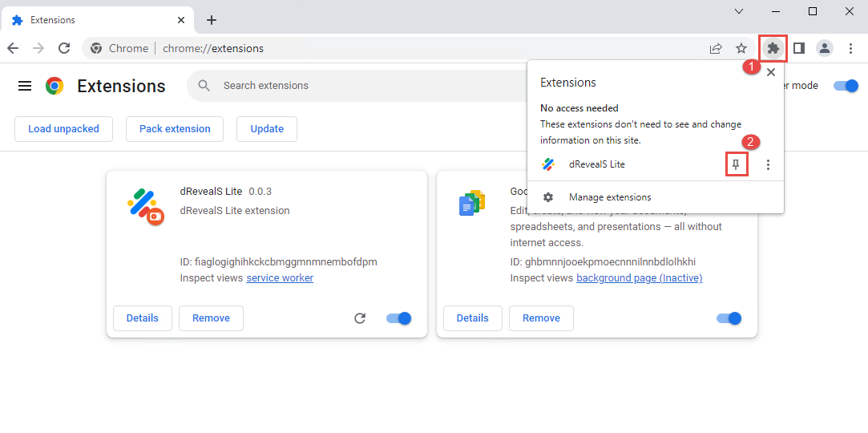Viewport: 868px width, 433px height.
Task: Toggle Developer mode switch
Action: point(846,86)
